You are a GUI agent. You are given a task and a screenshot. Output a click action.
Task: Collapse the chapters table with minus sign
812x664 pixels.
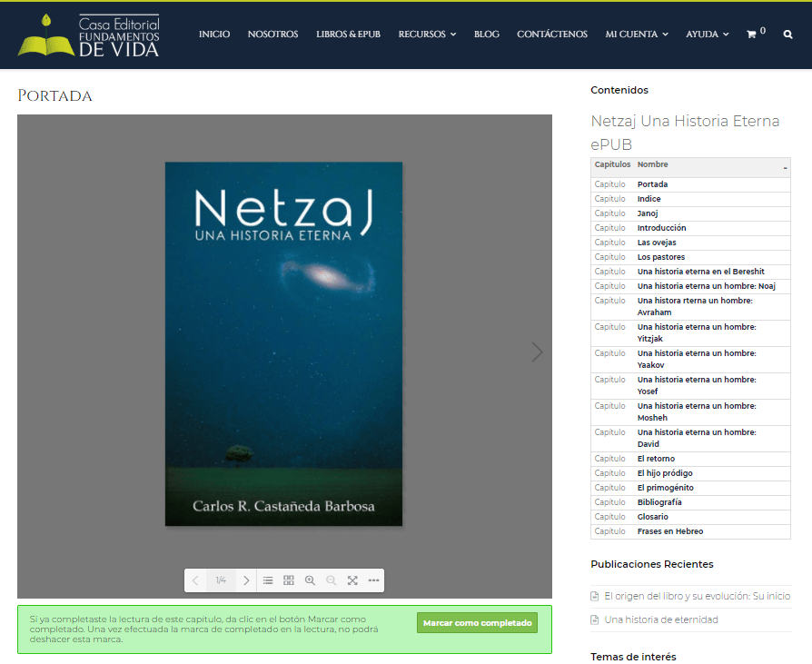(x=785, y=168)
